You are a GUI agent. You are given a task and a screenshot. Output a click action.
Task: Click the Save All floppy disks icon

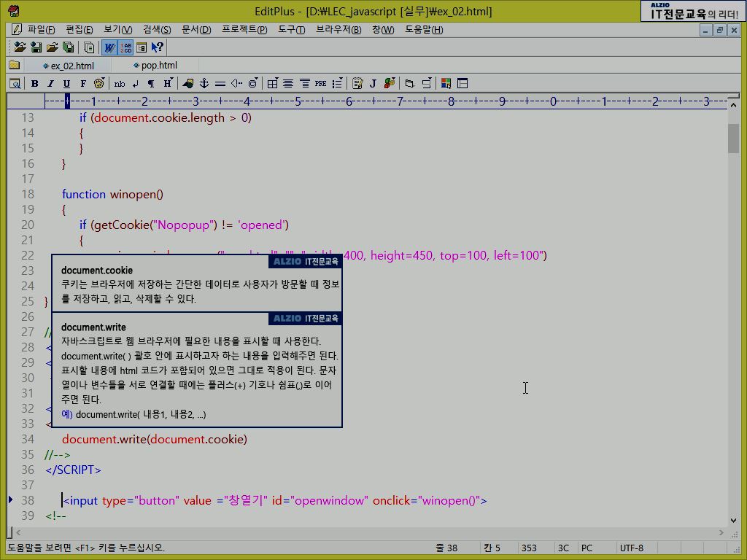point(68,47)
